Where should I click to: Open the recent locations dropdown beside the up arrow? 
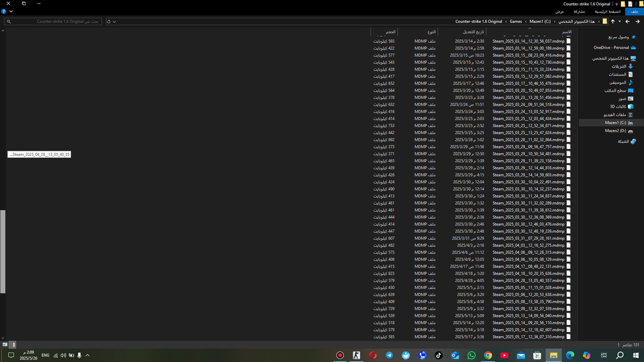point(619,22)
